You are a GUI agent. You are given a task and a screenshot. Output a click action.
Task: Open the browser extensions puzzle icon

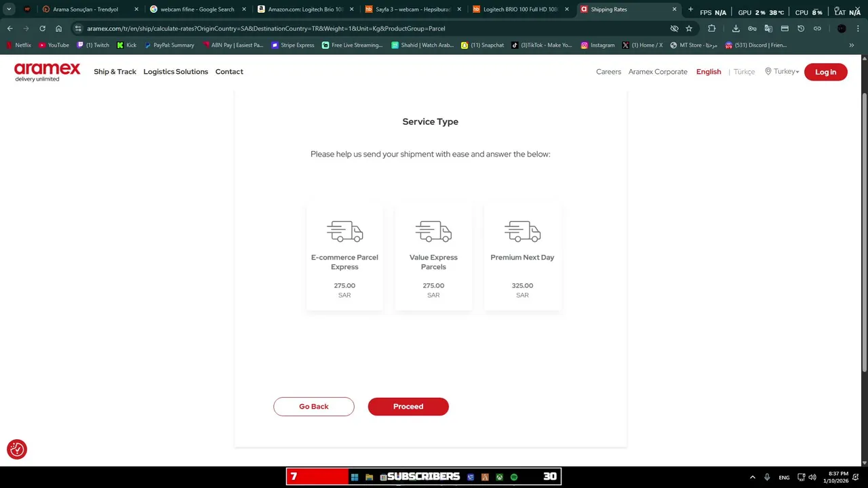click(711, 28)
